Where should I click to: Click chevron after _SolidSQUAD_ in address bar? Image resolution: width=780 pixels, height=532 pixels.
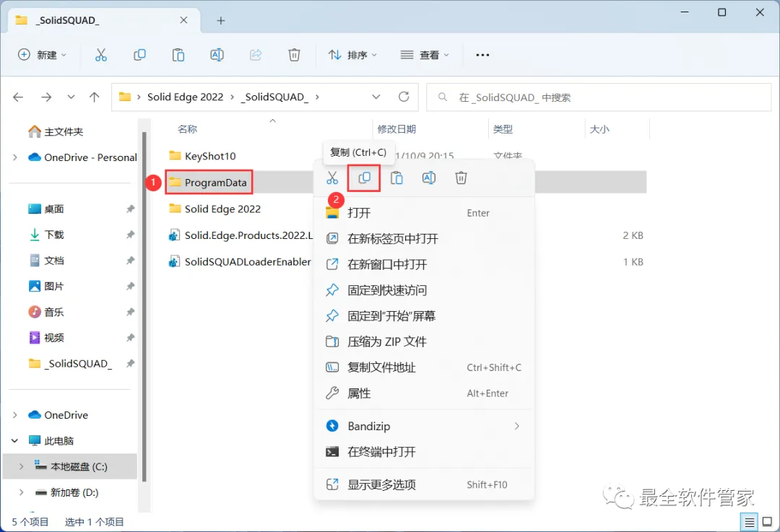pyautogui.click(x=317, y=97)
